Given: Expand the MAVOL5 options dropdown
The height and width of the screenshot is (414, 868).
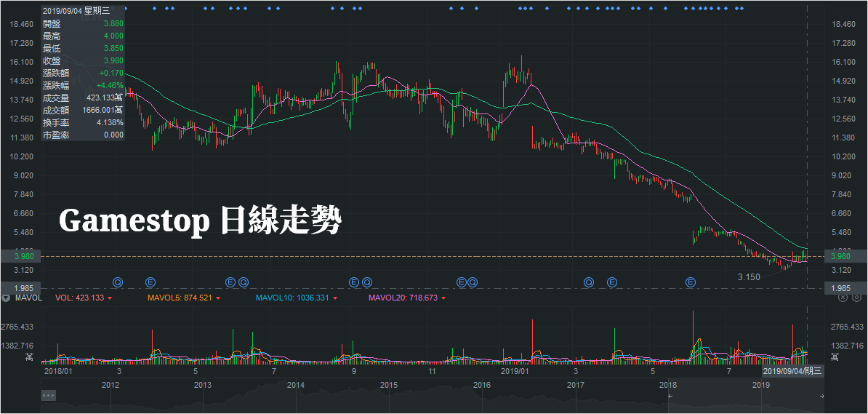Looking at the screenshot, I should coord(217,298).
